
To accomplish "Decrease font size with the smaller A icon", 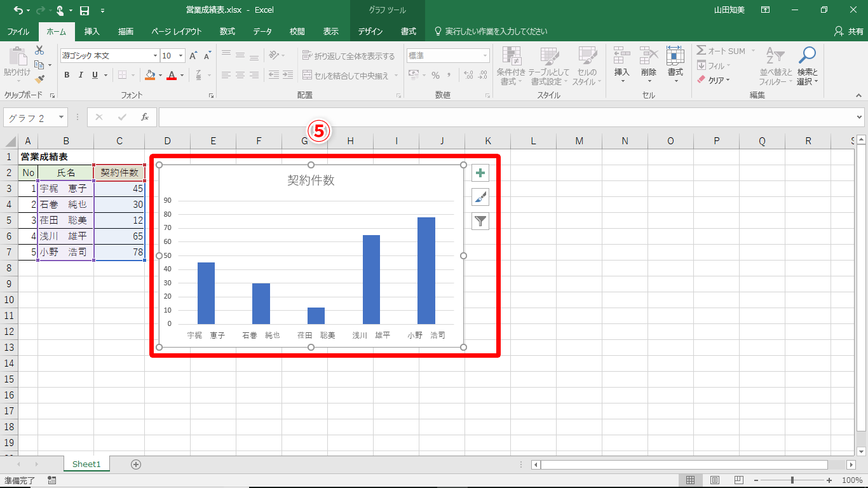I will (x=207, y=56).
